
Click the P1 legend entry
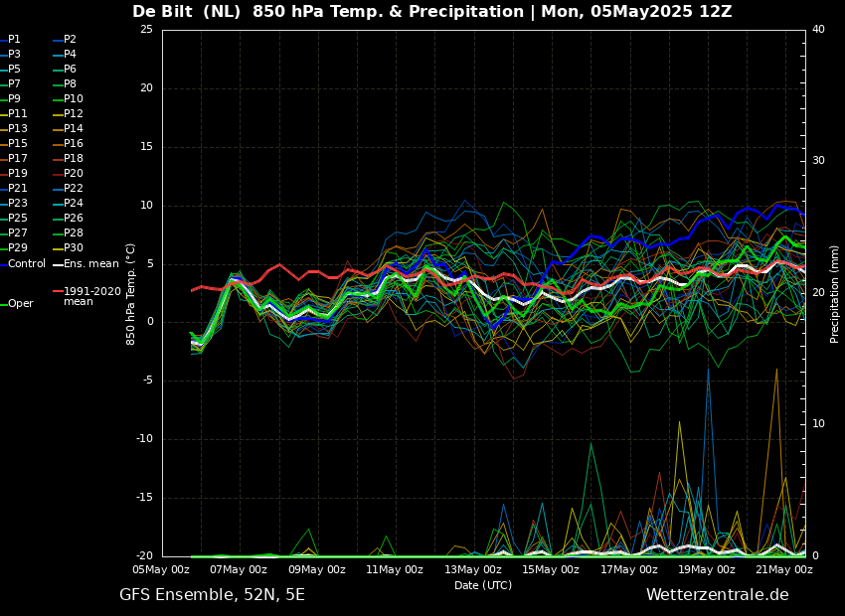coord(14,40)
